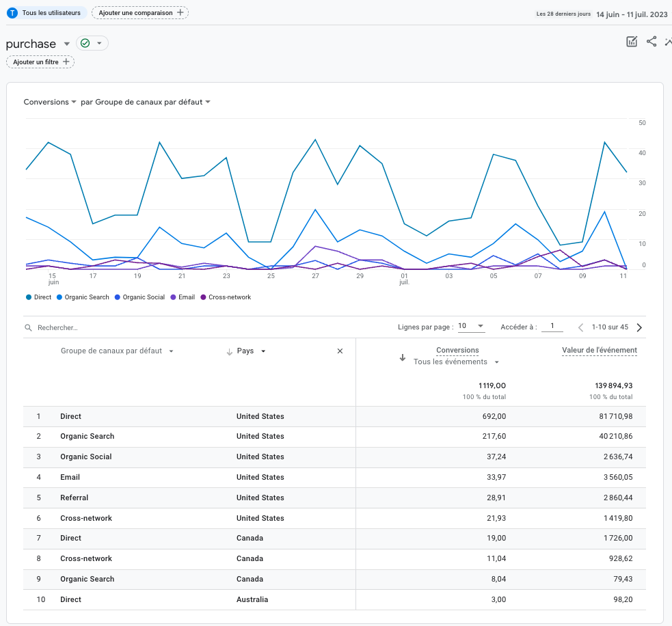This screenshot has height=626, width=672.
Task: Remove the Pays secondary dimension
Action: tap(340, 351)
